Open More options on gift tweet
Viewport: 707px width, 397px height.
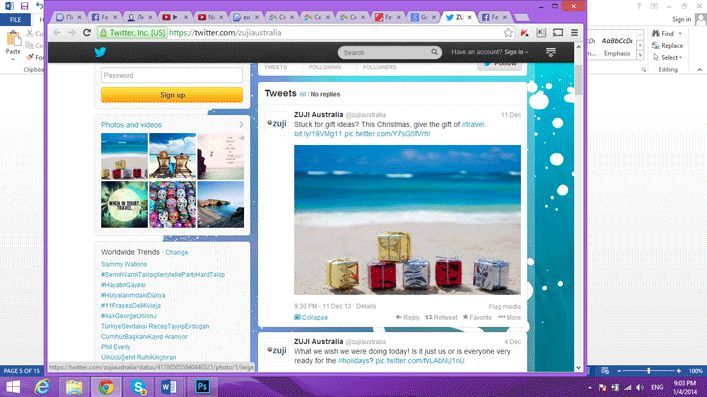[x=510, y=317]
